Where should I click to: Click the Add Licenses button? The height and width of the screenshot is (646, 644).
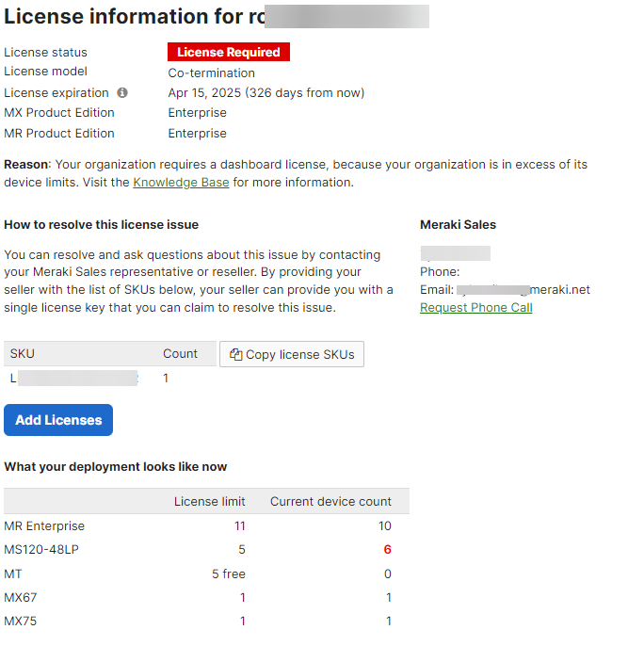tap(58, 420)
